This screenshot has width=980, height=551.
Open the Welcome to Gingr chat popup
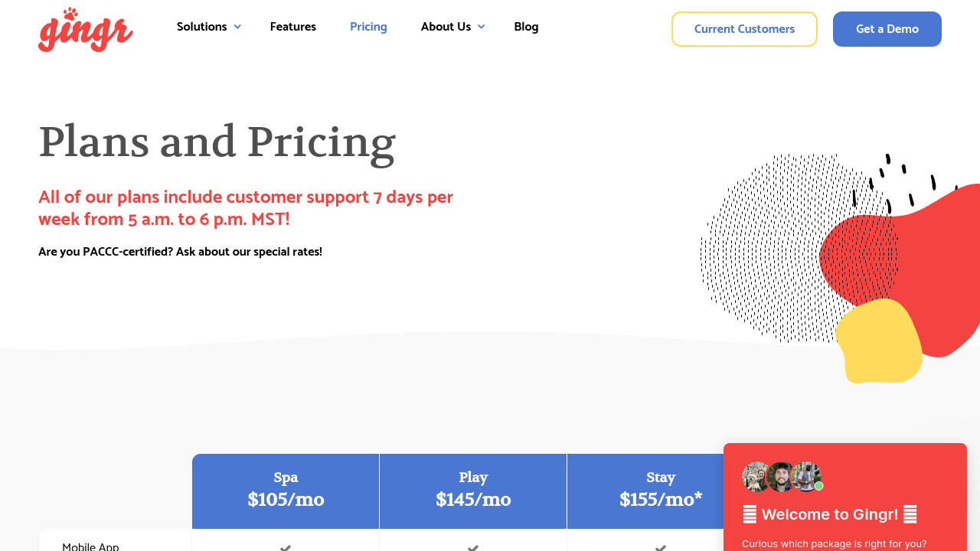pyautogui.click(x=830, y=514)
